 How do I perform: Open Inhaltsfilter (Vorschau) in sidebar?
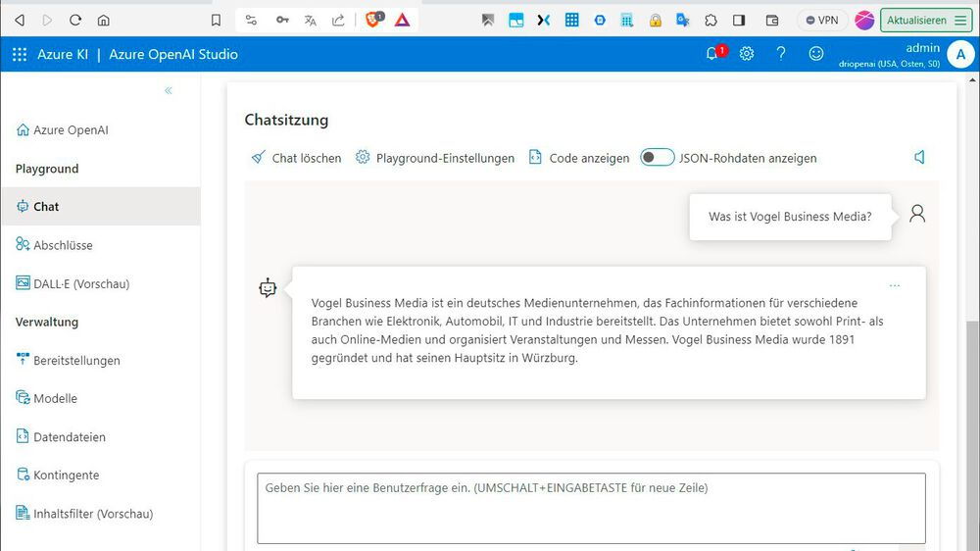click(x=84, y=514)
